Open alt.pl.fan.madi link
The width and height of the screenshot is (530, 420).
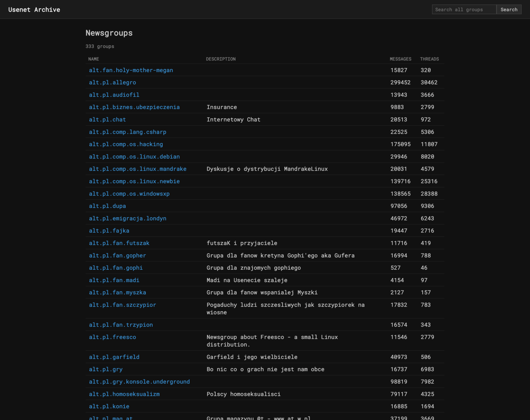114,280
